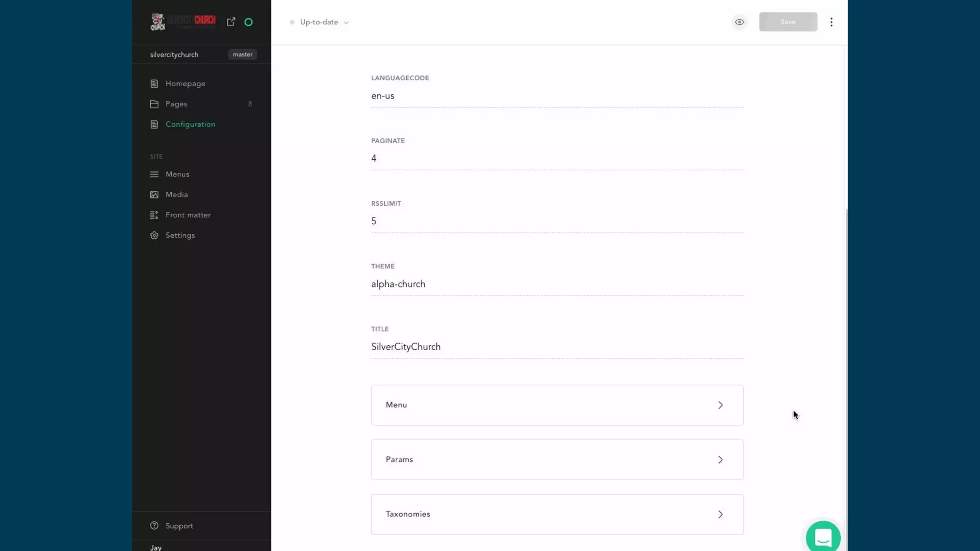The height and width of the screenshot is (551, 980).
Task: Open Menus in the sidebar
Action: pos(177,175)
